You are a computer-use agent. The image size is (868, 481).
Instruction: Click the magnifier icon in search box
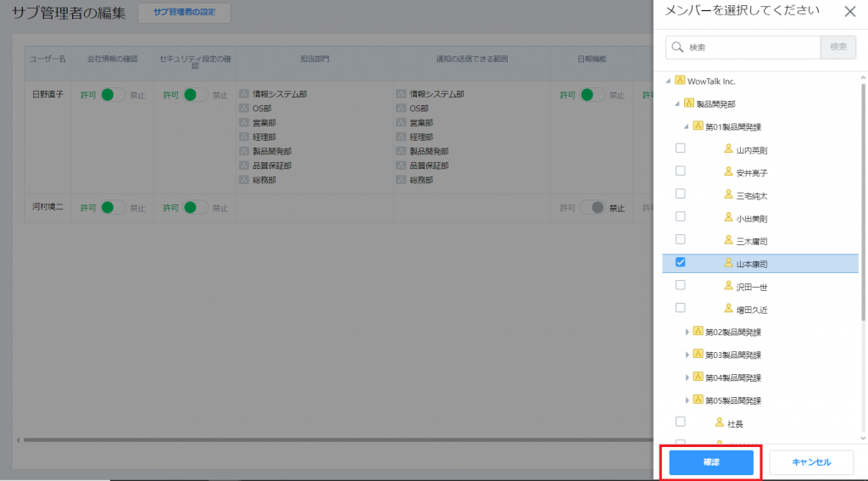click(678, 48)
